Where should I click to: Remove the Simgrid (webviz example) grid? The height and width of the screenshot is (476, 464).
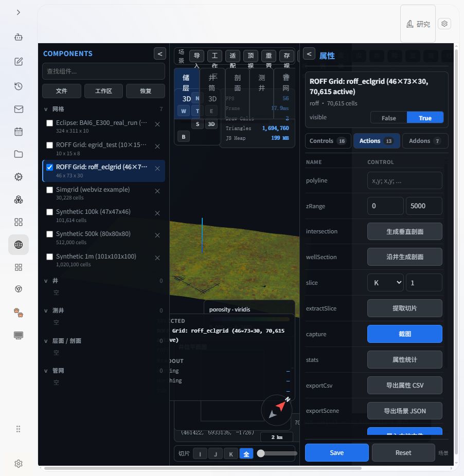coord(157,191)
